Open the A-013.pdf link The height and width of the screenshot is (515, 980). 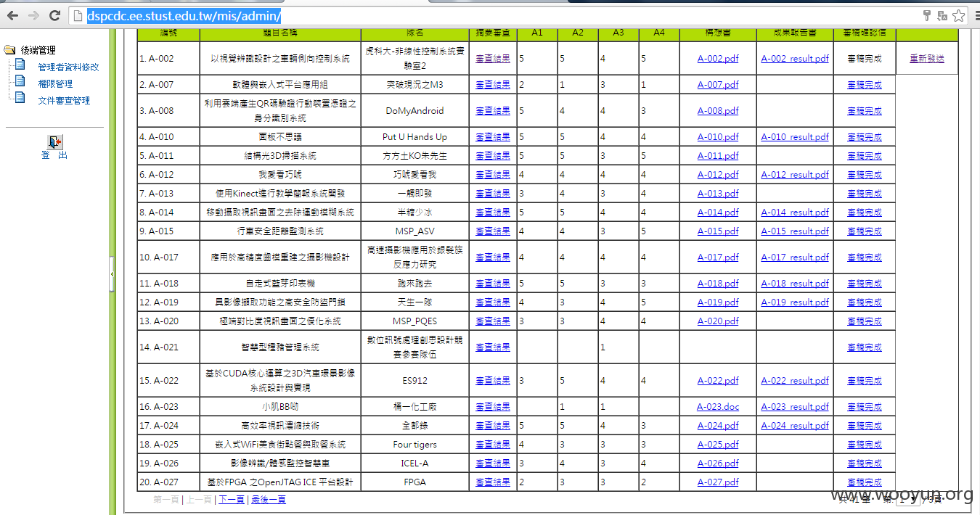[x=718, y=194]
